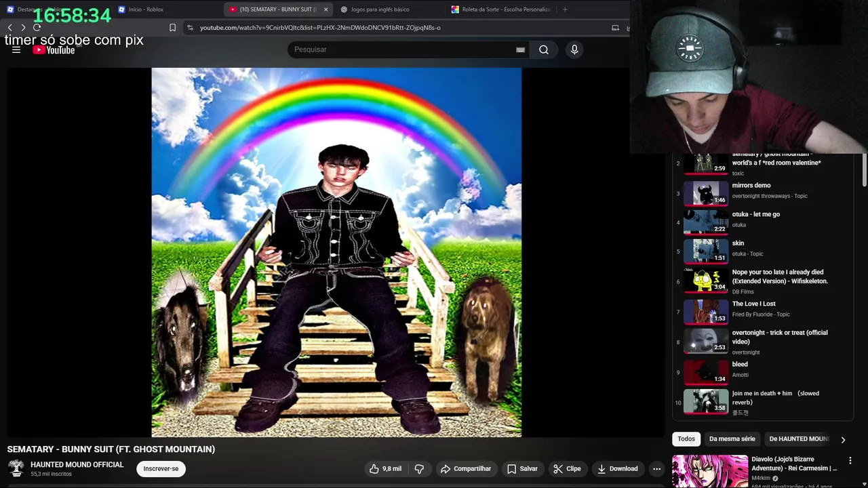Play Nope your too late I already died
Image resolution: width=868 pixels, height=488 pixels.
tap(763, 281)
